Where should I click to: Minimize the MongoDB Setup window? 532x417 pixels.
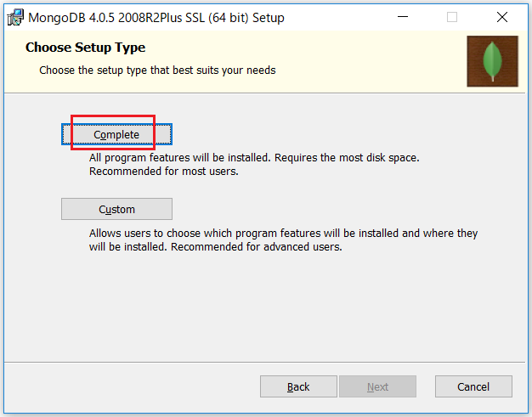402,17
